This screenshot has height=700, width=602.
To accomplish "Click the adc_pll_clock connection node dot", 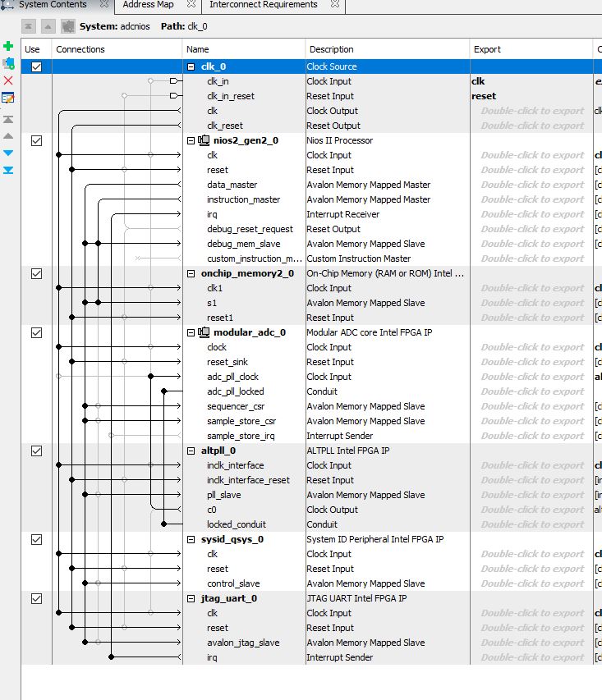I will point(150,377).
